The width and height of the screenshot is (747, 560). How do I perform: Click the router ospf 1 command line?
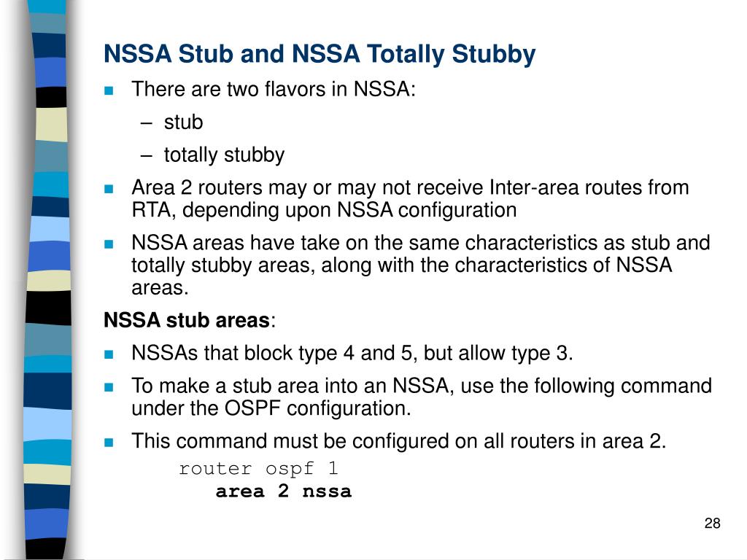click(259, 469)
